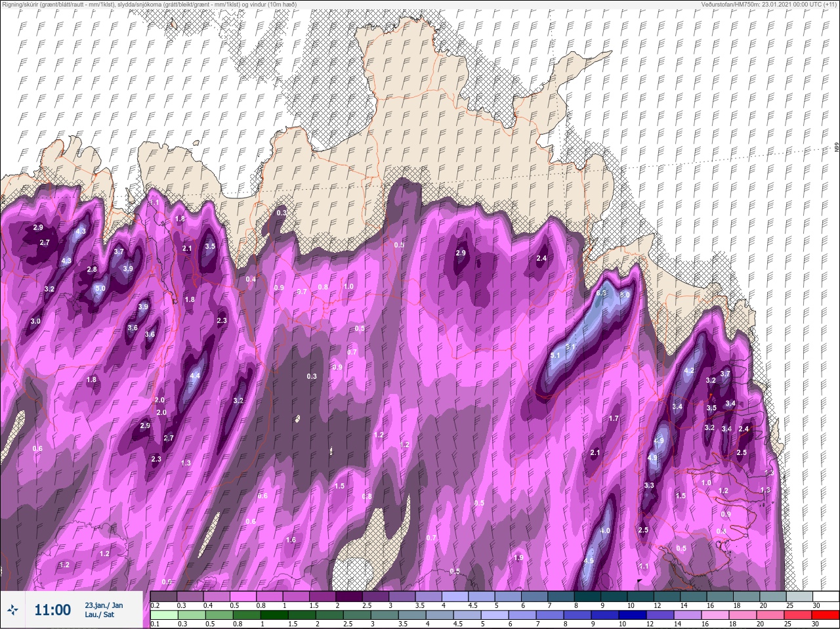Click the 66N latitude label at right edge
The image size is (840, 629).
(837, 148)
